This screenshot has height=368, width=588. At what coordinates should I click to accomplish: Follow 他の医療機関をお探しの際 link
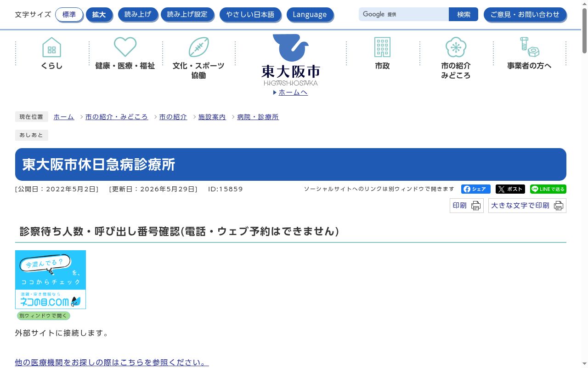tap(112, 362)
